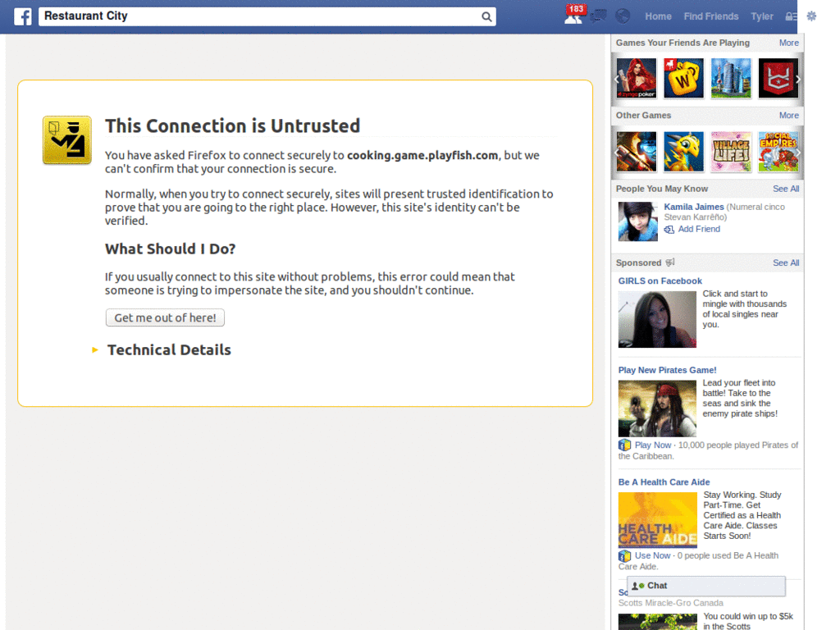The height and width of the screenshot is (630, 840).
Task: Click More next to Other Games
Action: coord(788,115)
